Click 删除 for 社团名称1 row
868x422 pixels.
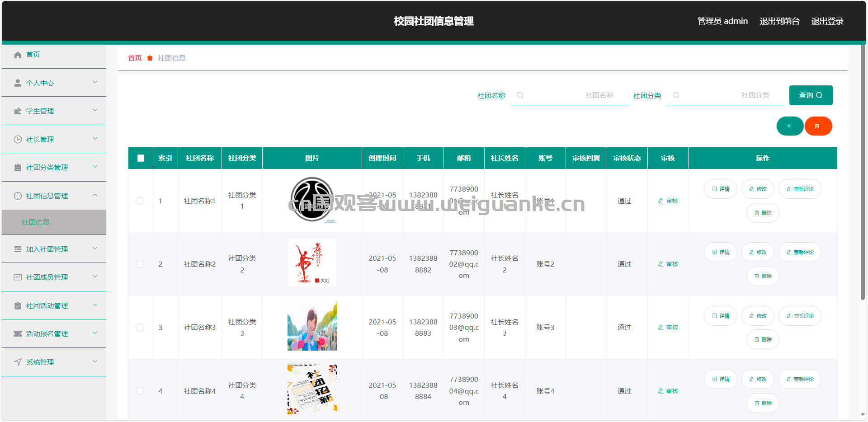coord(763,213)
